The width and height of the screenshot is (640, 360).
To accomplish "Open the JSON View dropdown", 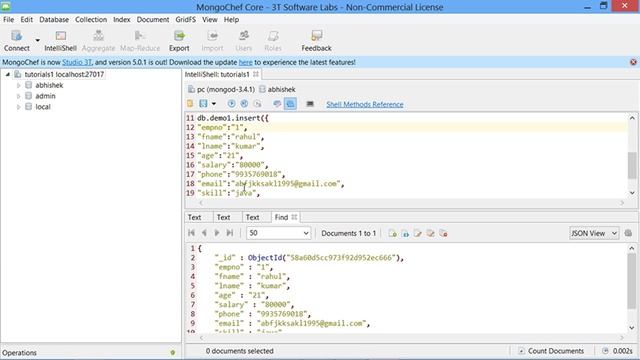I will coord(594,233).
